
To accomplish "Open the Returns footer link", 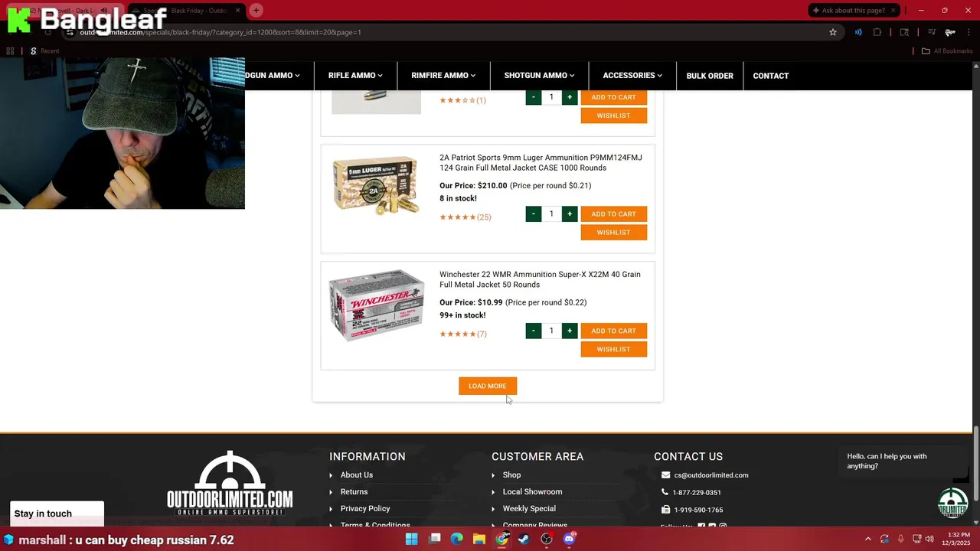I will click(354, 492).
